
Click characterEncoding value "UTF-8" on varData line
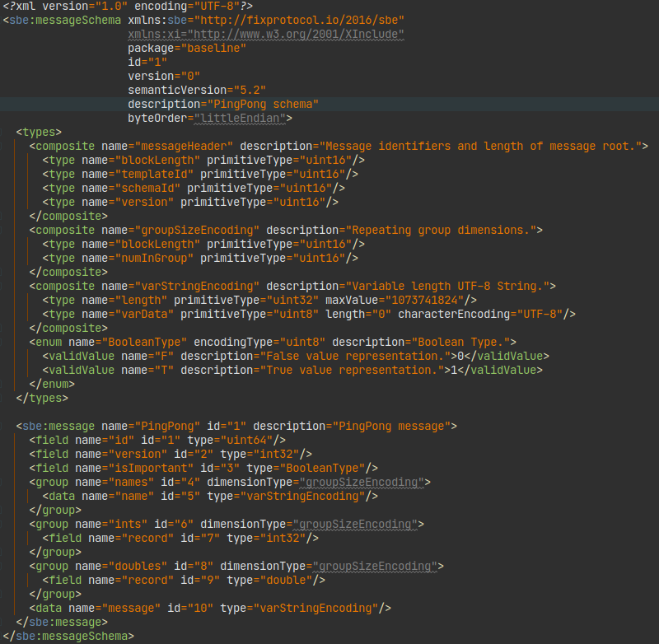540,315
